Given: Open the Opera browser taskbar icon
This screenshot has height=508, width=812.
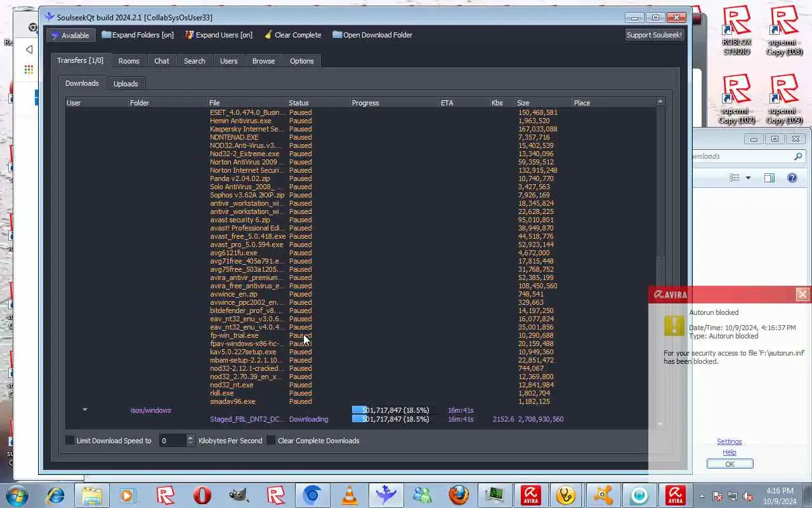Looking at the screenshot, I should [x=202, y=495].
